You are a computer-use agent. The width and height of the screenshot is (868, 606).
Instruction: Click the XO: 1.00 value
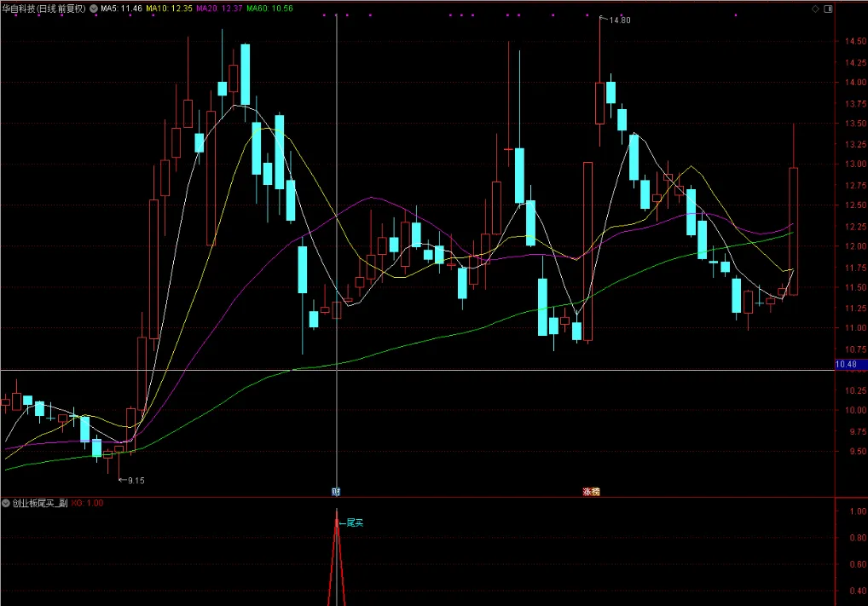point(87,503)
